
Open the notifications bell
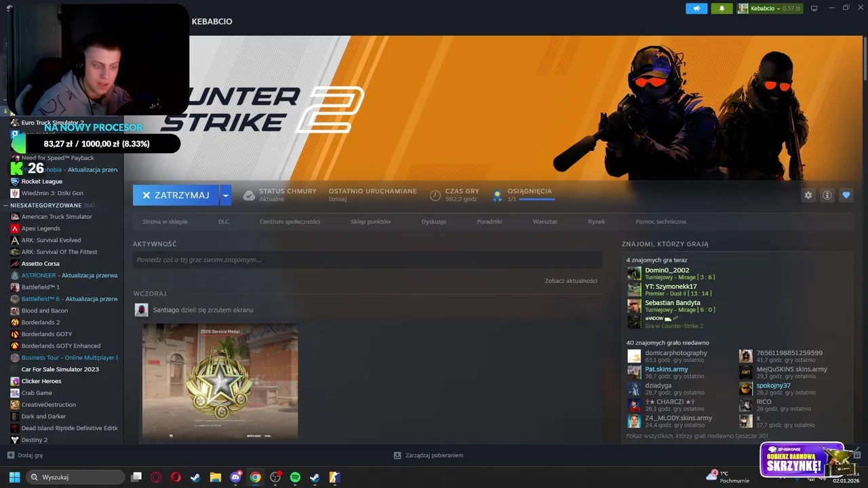point(722,8)
